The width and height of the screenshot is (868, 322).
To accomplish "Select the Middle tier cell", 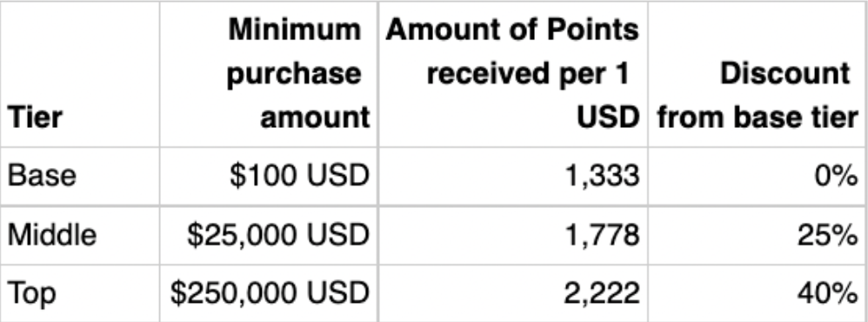I will click(80, 235).
